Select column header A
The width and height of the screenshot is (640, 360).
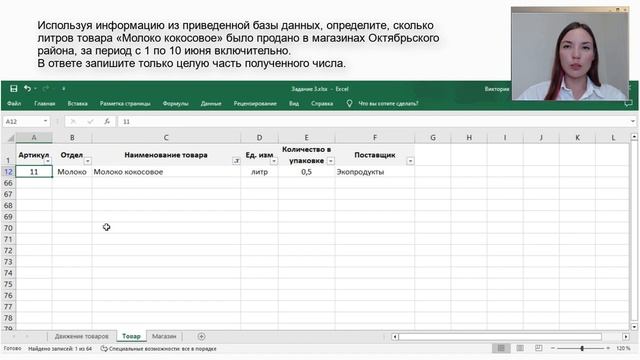coord(34,138)
